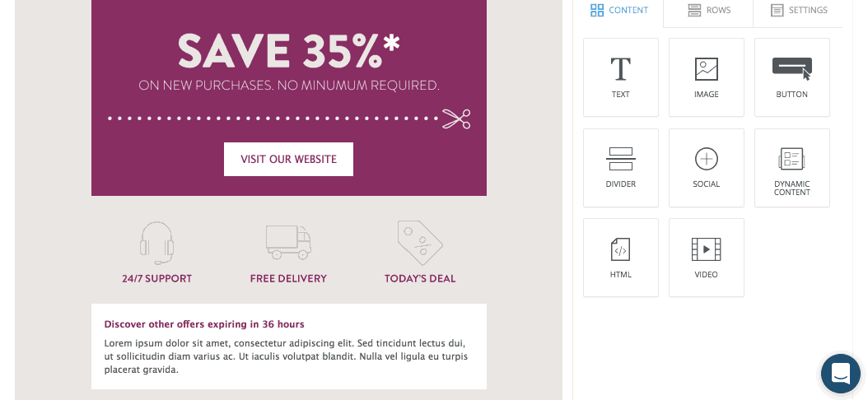This screenshot has width=868, height=400.
Task: Choose the Dynamic Content block
Action: pyautogui.click(x=791, y=168)
